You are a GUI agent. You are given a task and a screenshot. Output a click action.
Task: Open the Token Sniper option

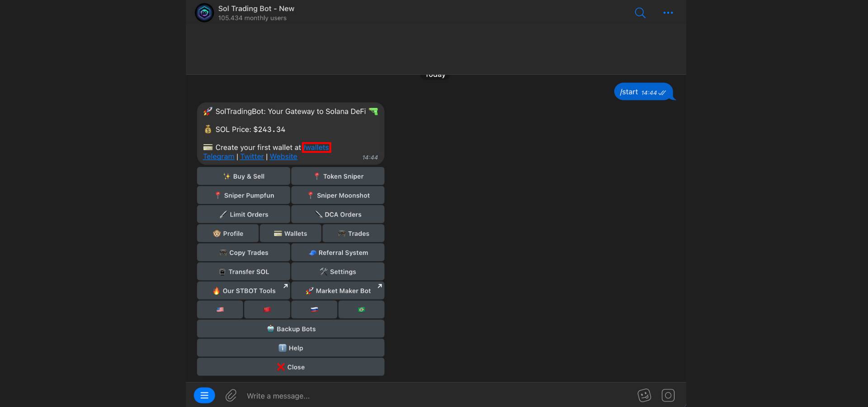point(338,176)
